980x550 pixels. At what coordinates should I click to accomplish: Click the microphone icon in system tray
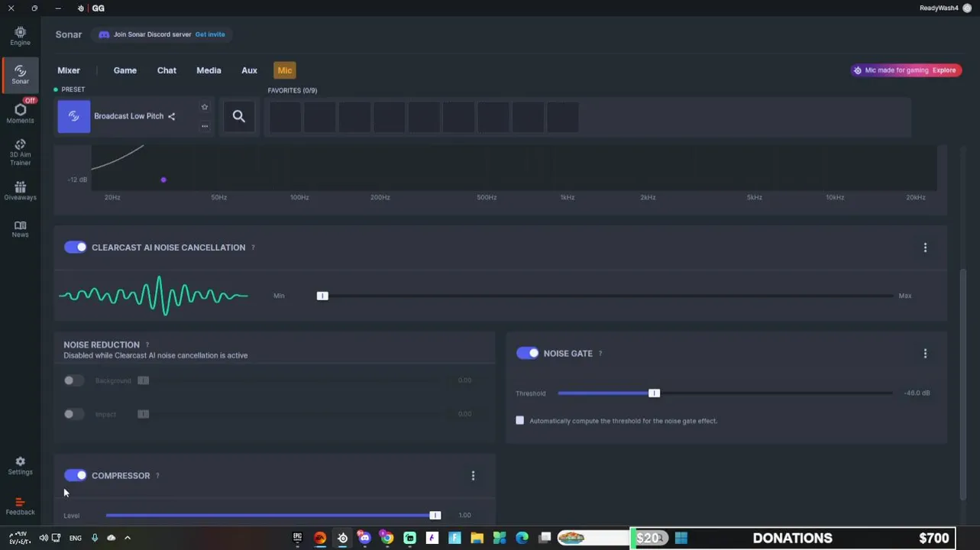click(95, 538)
